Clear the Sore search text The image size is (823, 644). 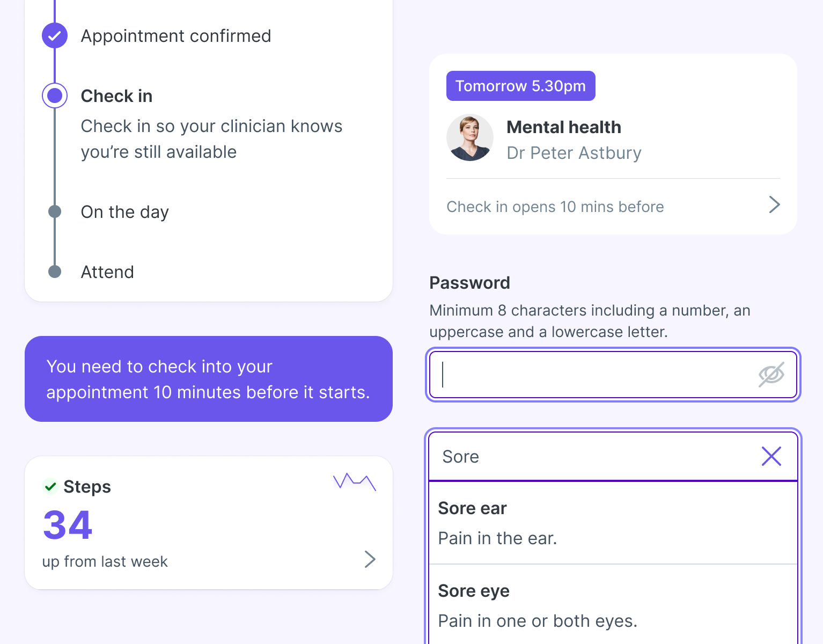click(x=771, y=457)
